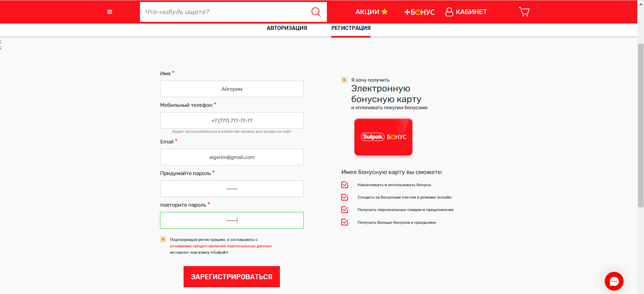Click the Придумайте пароль field
Viewport: 644px width, 294px height.
click(x=232, y=188)
